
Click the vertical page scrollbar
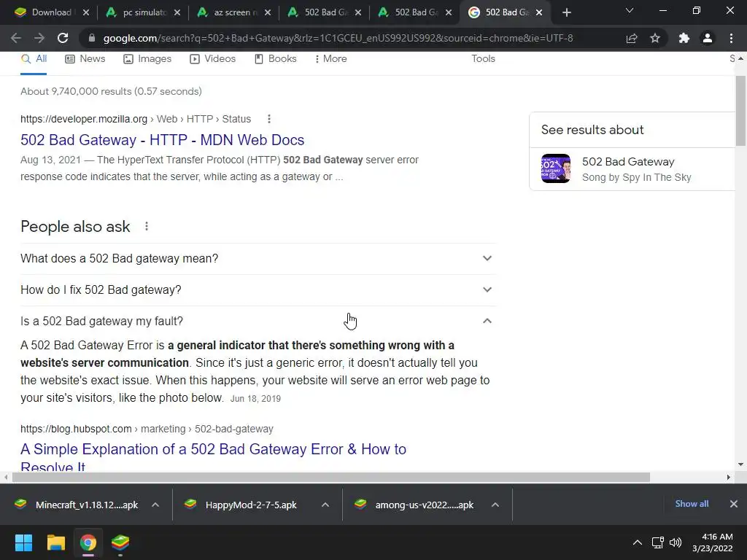pos(740,111)
